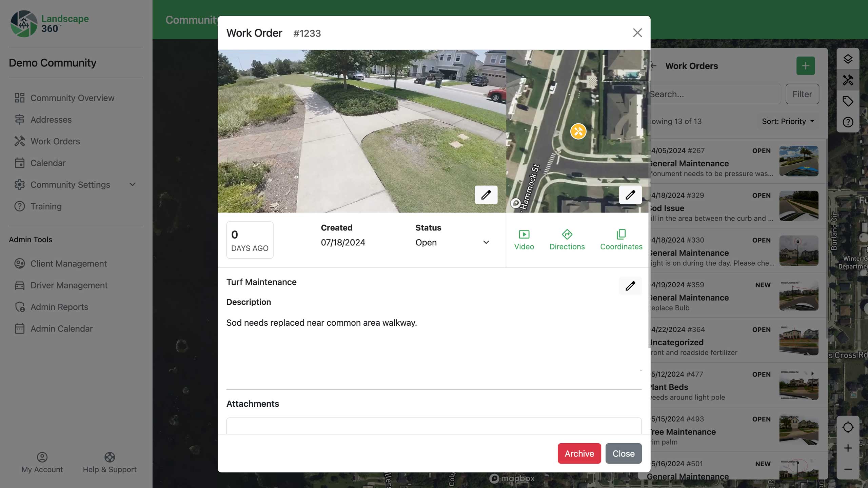Viewport: 868px width, 488px height.
Task: Click the orange work order map marker
Action: (x=578, y=131)
